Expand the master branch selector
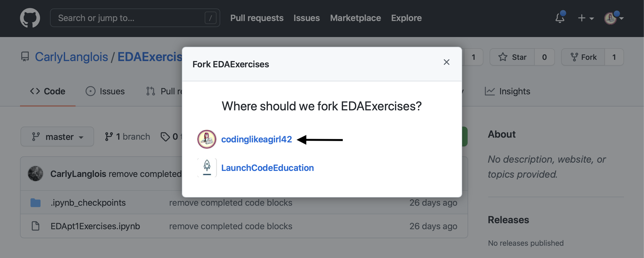The width and height of the screenshot is (644, 258). (x=57, y=137)
